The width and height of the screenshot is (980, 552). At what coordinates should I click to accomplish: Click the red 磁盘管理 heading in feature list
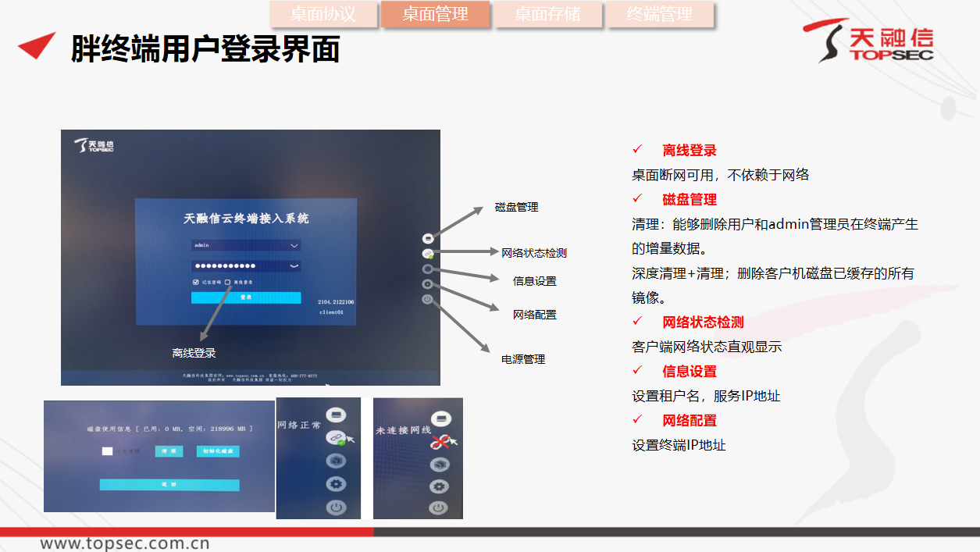pos(690,200)
